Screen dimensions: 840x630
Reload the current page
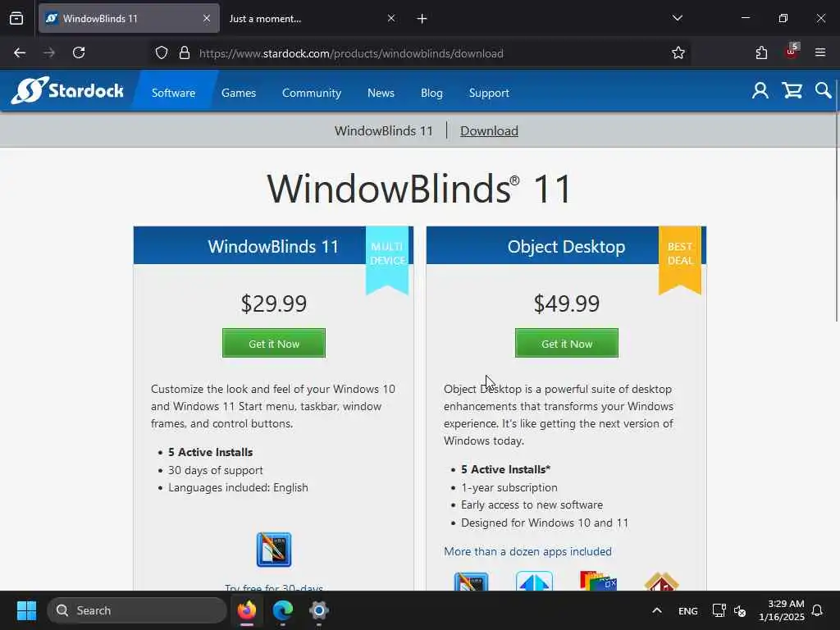click(x=79, y=52)
